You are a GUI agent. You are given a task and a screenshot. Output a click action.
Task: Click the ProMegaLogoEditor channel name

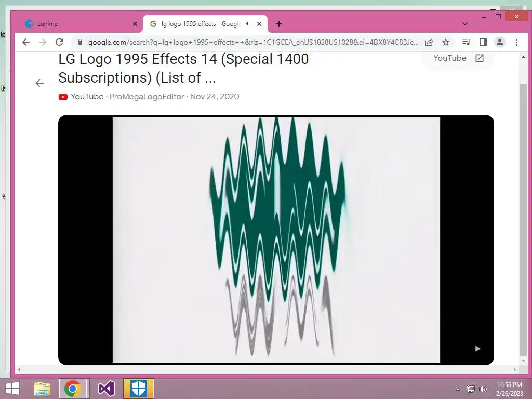tap(147, 97)
